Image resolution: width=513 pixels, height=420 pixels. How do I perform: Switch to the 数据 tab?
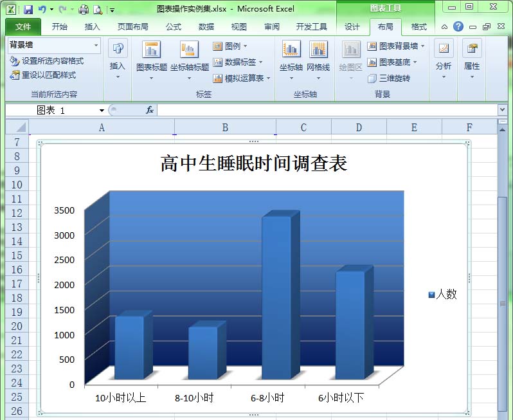[206, 27]
